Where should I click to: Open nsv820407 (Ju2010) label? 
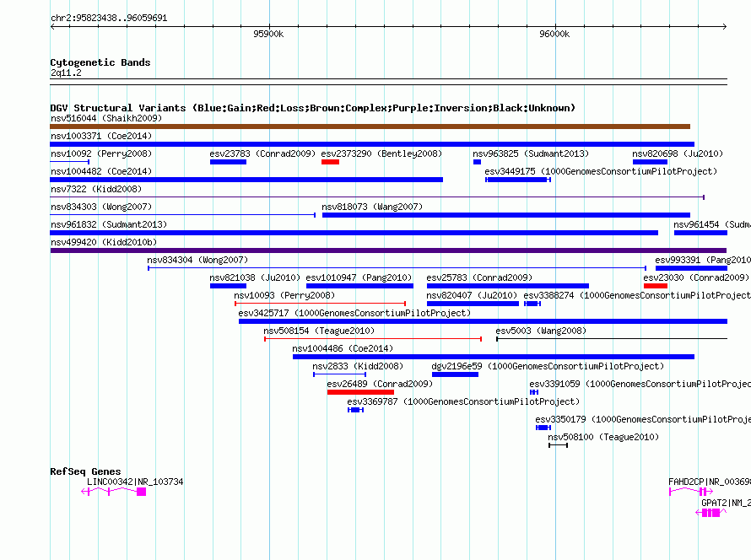click(x=472, y=295)
